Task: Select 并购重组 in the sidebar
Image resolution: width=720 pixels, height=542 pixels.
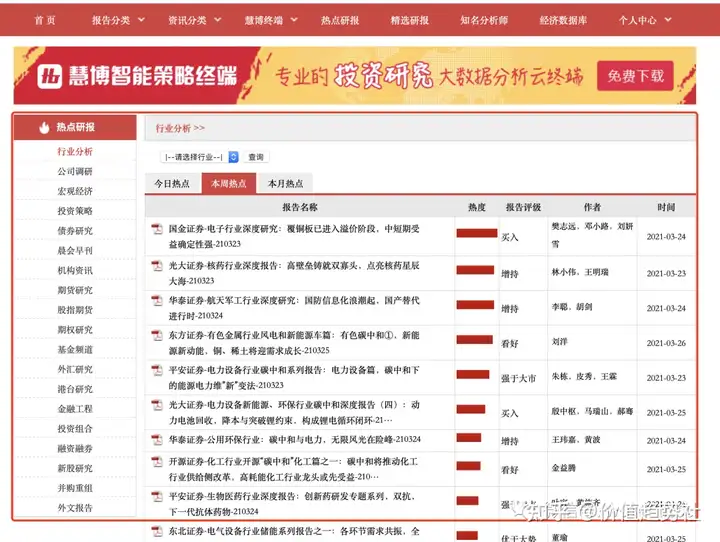Action: click(x=75, y=488)
